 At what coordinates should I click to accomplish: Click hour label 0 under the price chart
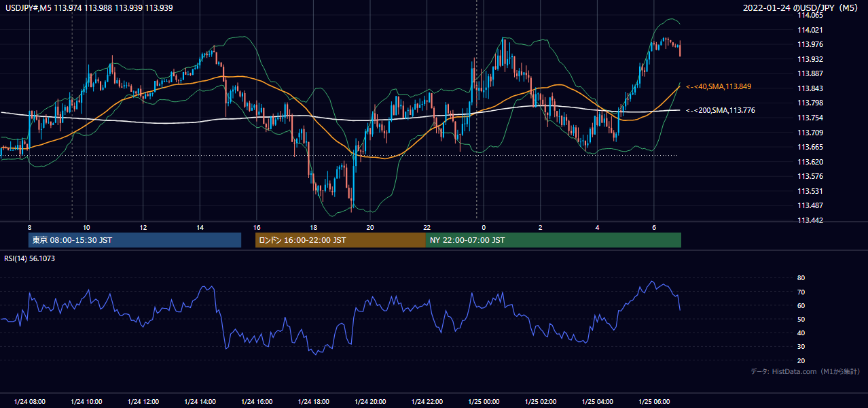[x=484, y=227]
